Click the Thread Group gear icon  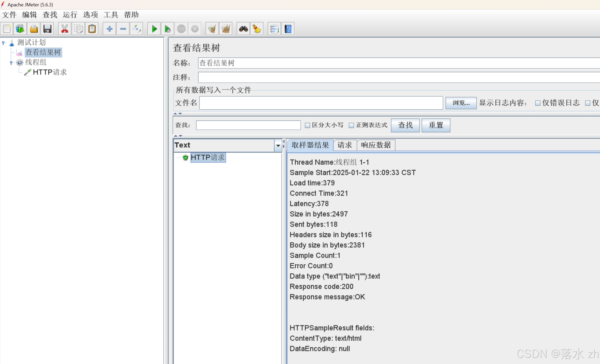point(20,62)
